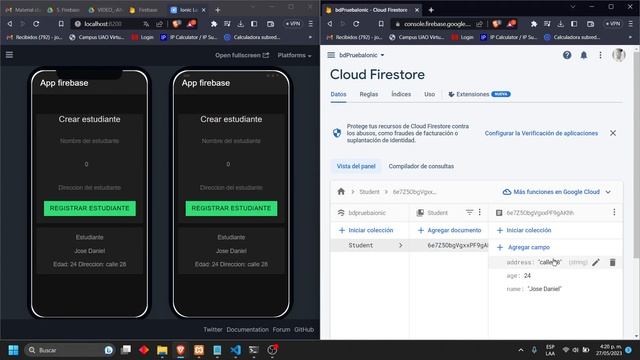This screenshot has height=360, width=640.
Task: Click Agregar campo
Action: tap(523, 247)
